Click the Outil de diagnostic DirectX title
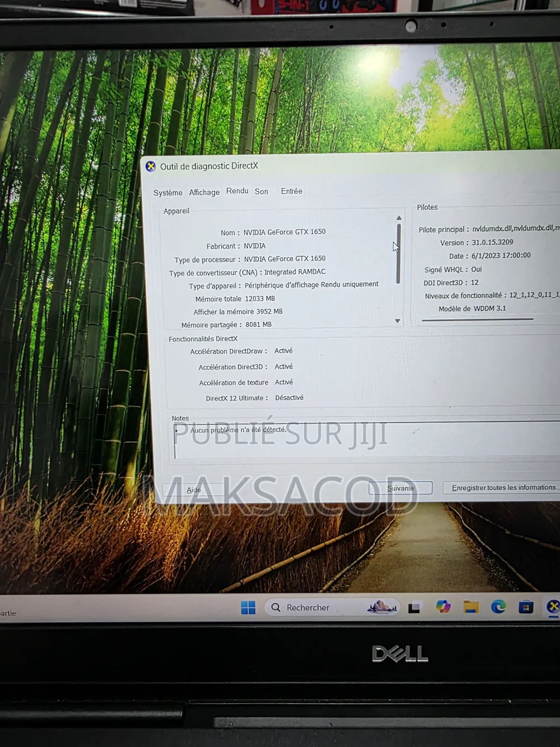 click(209, 166)
